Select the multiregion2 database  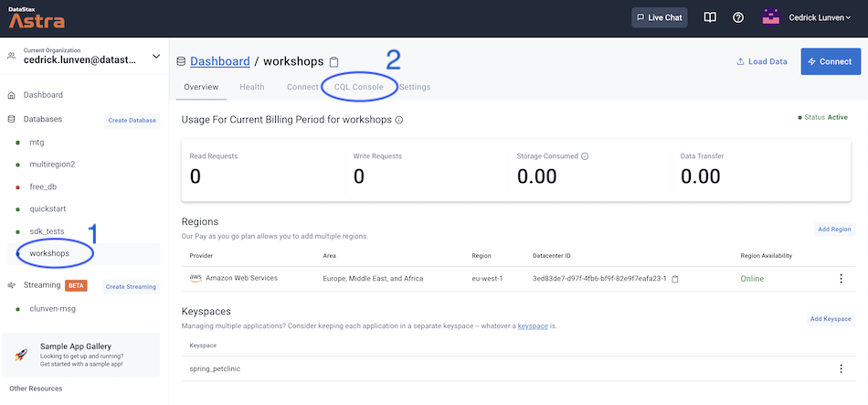coord(52,165)
